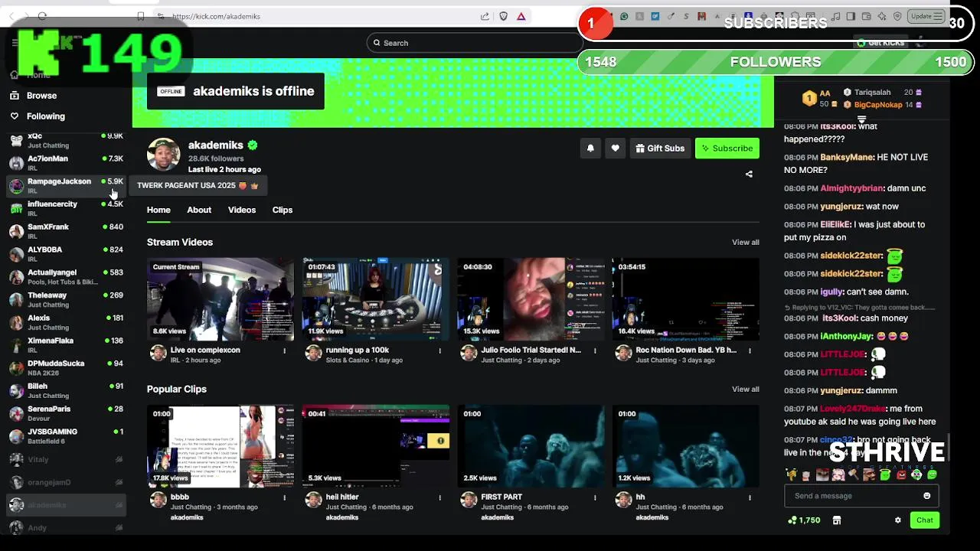Click the browser reload icon
Screen dimensions: 980x551
coord(42,16)
